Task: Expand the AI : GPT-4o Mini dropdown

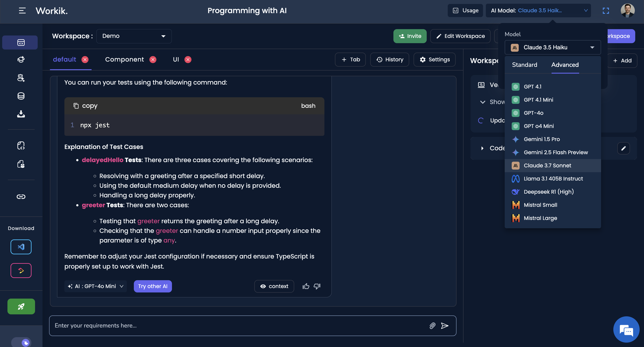Action: [95, 286]
